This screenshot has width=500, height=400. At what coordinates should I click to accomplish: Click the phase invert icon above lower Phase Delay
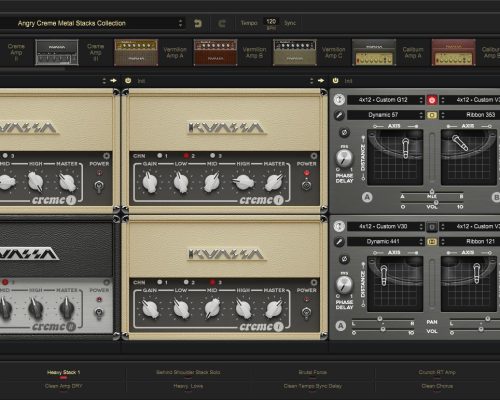pyautogui.click(x=344, y=259)
